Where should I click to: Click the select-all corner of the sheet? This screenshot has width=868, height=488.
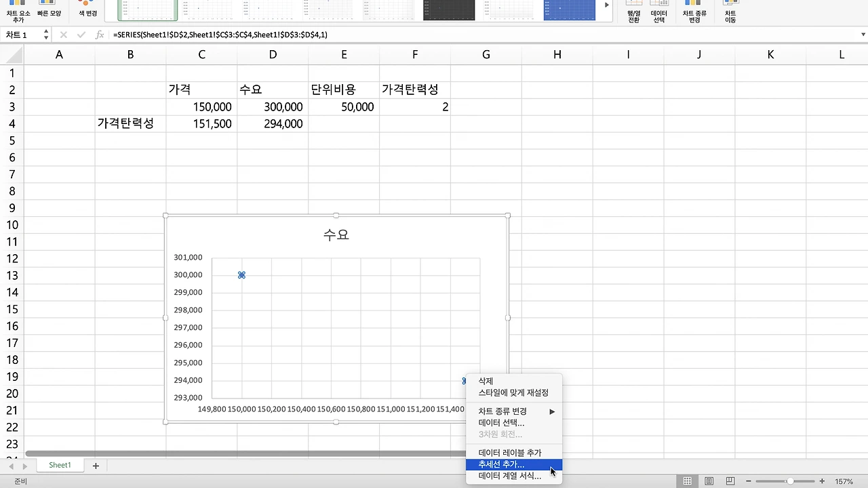[x=12, y=55]
